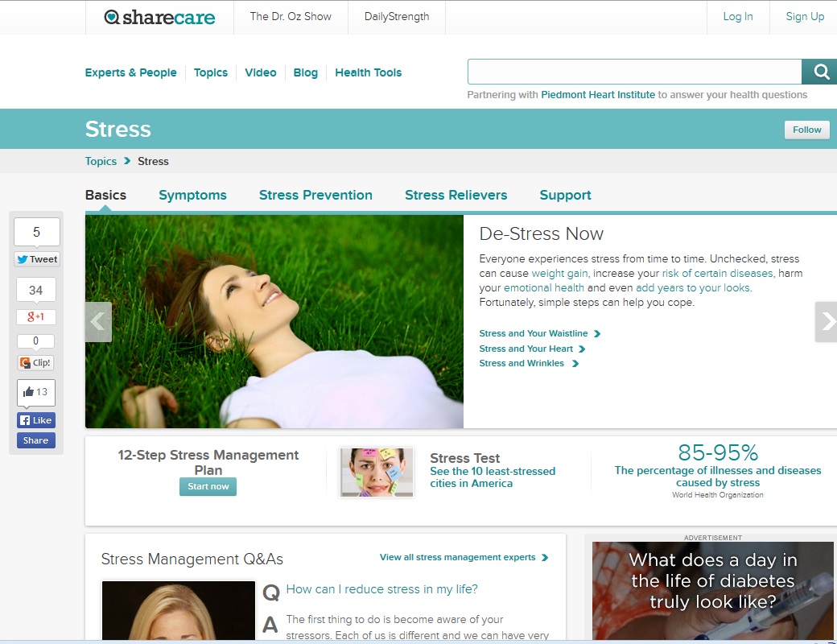The image size is (837, 644).
Task: Click the Follow button
Action: (x=806, y=130)
